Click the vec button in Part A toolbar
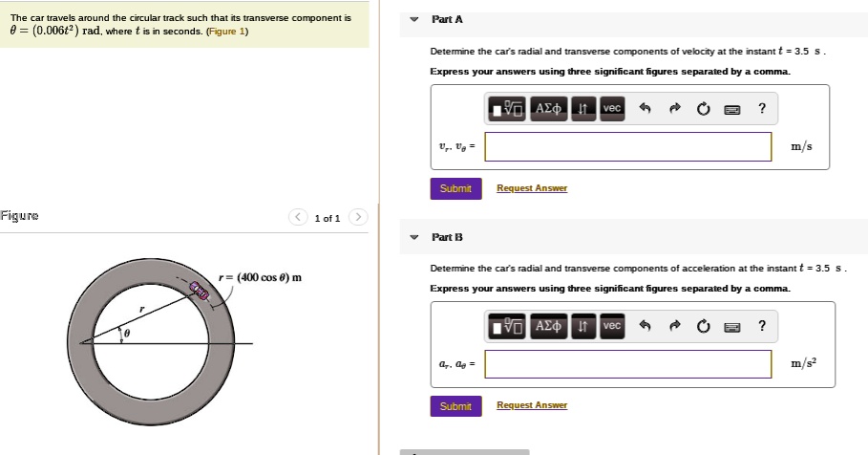 [x=612, y=109]
